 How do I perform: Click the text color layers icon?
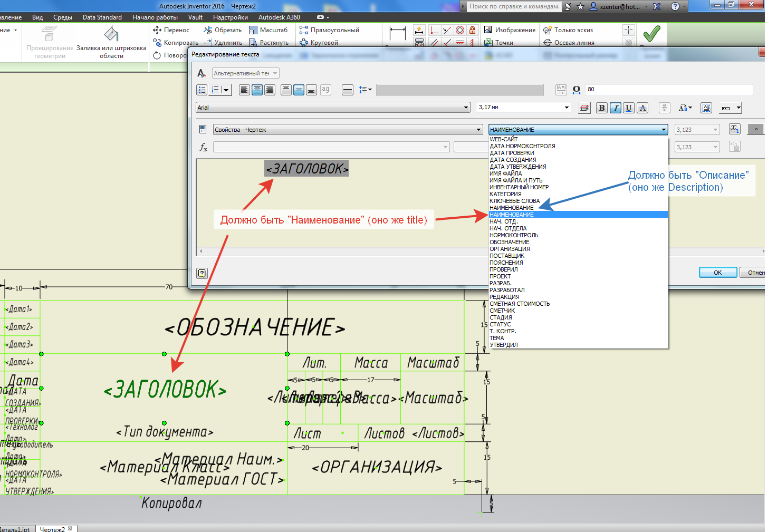[584, 108]
